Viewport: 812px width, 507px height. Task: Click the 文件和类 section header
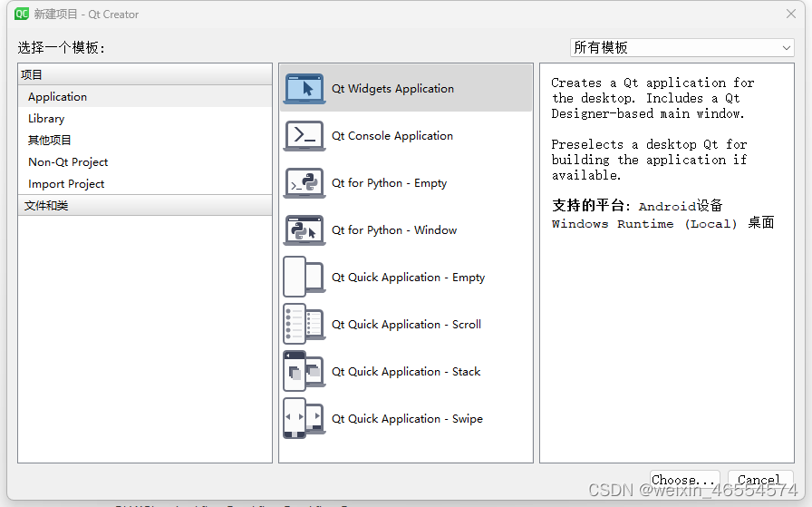tap(144, 206)
